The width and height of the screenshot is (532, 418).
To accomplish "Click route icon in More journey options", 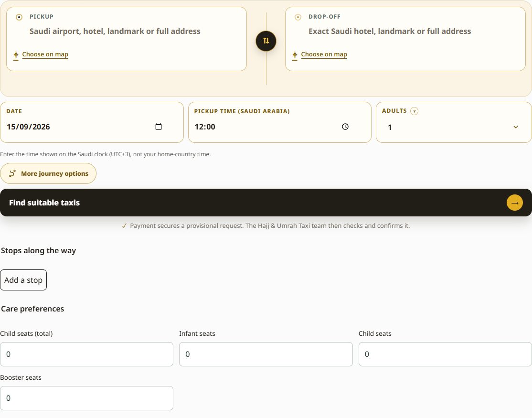I will [12, 173].
